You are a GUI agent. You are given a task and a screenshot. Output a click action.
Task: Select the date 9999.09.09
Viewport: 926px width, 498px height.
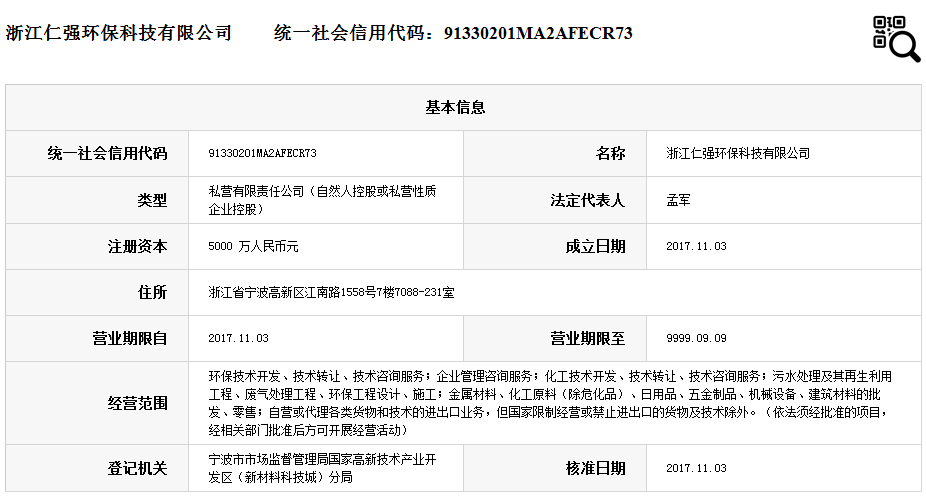[696, 338]
